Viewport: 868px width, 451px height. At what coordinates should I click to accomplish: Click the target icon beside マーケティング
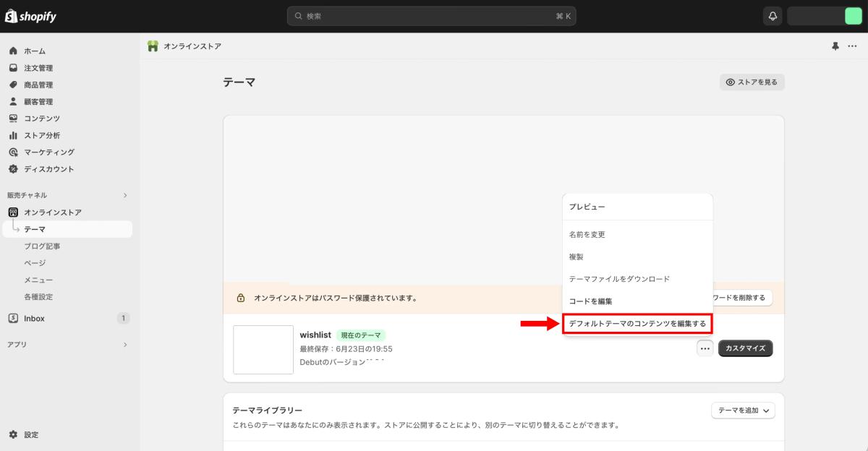point(13,153)
